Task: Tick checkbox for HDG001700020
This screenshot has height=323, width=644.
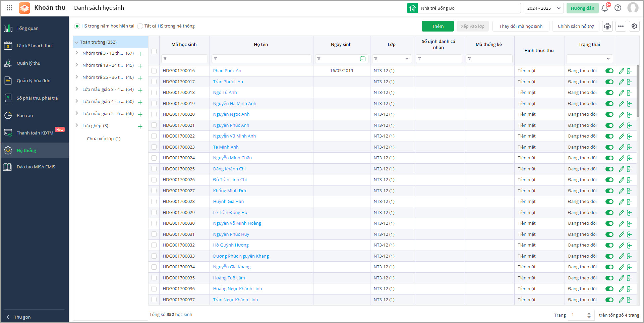Action: 154,114
